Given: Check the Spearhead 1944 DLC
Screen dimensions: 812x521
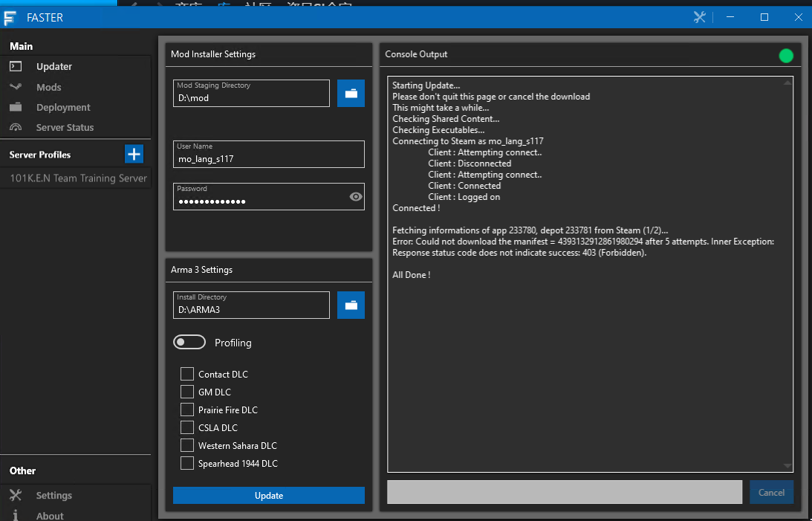Looking at the screenshot, I should [186, 463].
